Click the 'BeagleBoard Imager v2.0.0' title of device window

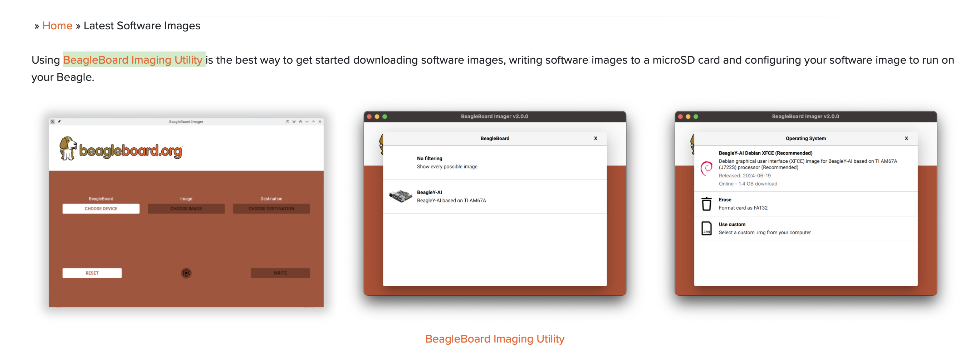(x=495, y=116)
